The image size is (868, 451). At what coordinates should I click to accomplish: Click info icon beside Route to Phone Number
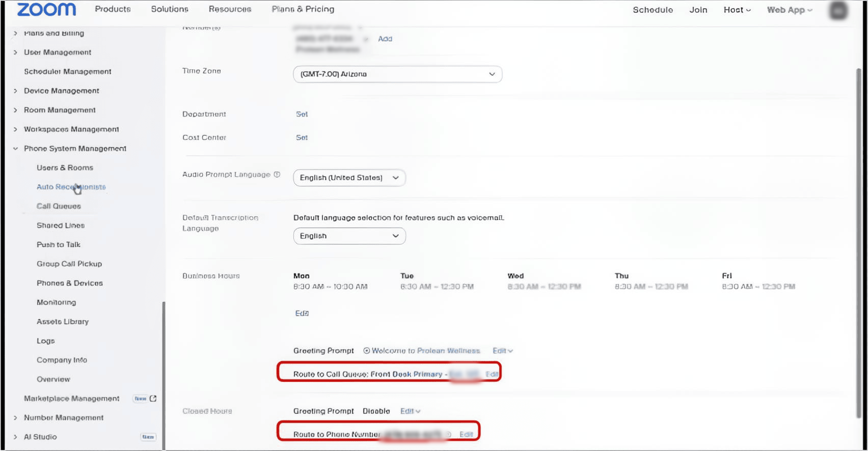coord(449,434)
